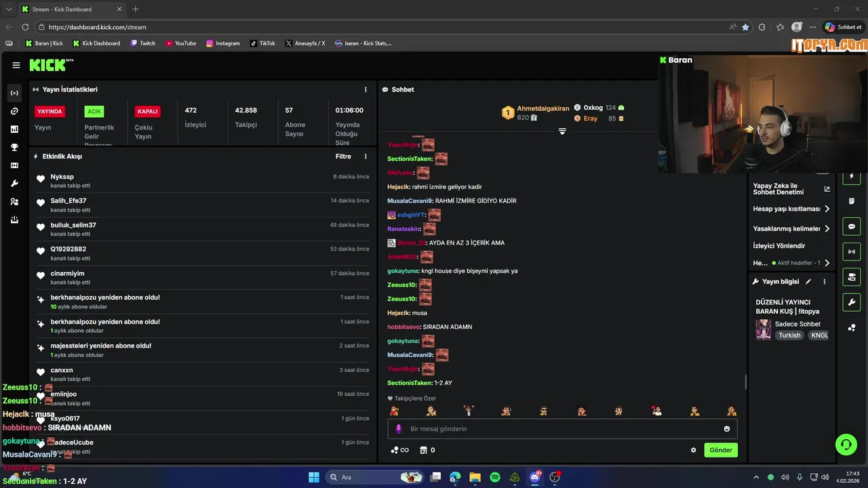Click the Turkish language tag
This screenshot has height=488, width=868.
point(789,335)
